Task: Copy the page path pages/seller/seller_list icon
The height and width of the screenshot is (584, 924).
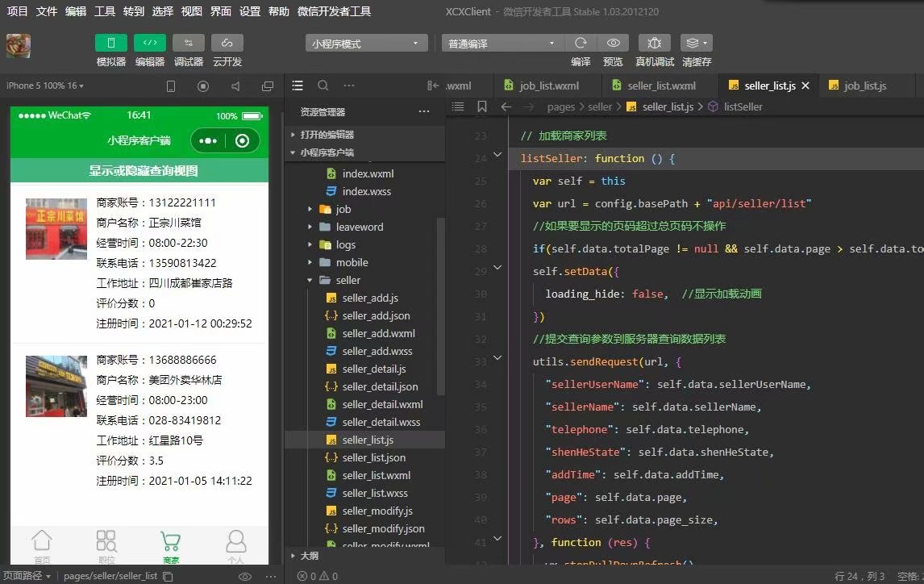Action: pos(168,577)
